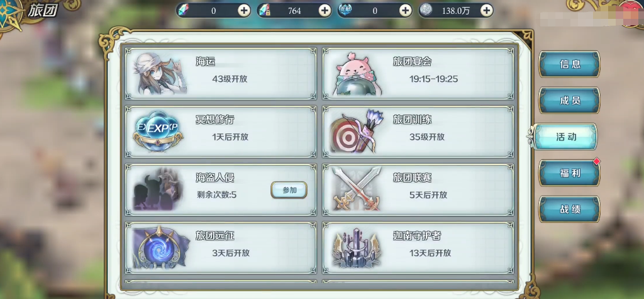Open the blue portal icon for 旅团远征
The width and height of the screenshot is (644, 299).
tap(161, 247)
